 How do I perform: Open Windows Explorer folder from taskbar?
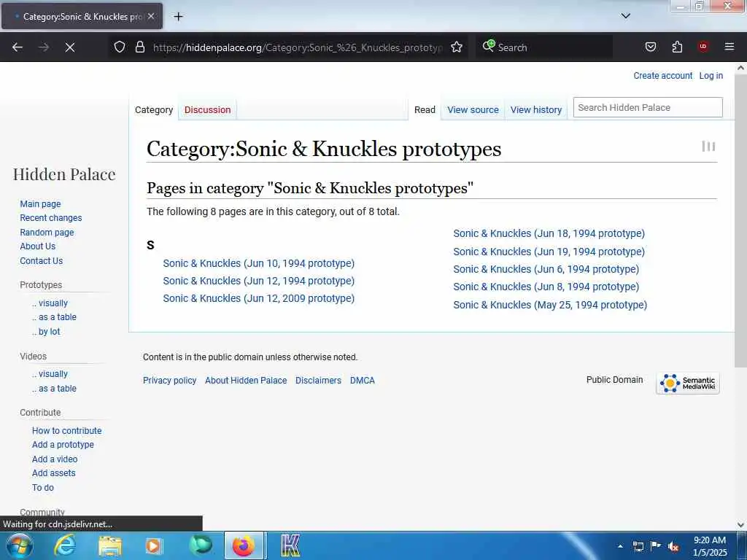pyautogui.click(x=110, y=545)
